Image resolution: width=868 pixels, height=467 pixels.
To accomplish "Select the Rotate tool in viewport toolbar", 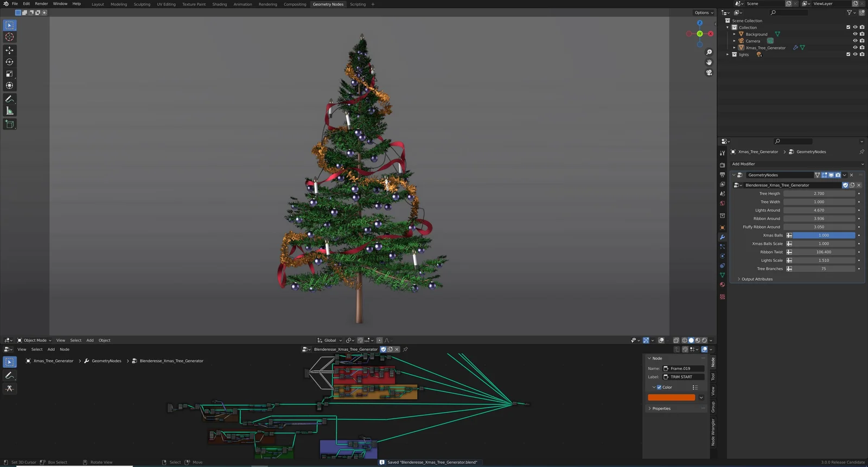I will click(9, 62).
